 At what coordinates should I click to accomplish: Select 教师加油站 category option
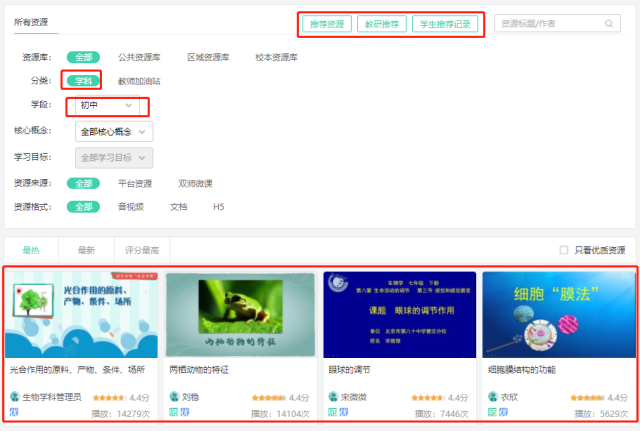point(139,81)
